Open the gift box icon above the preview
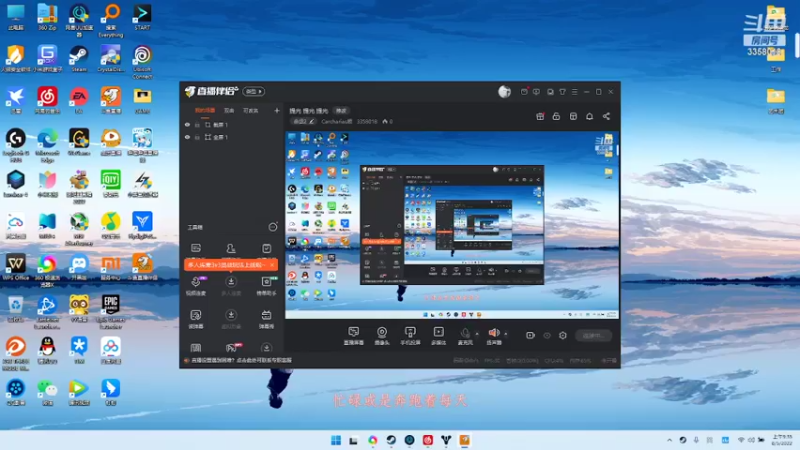This screenshot has height=450, width=800. coord(540,116)
